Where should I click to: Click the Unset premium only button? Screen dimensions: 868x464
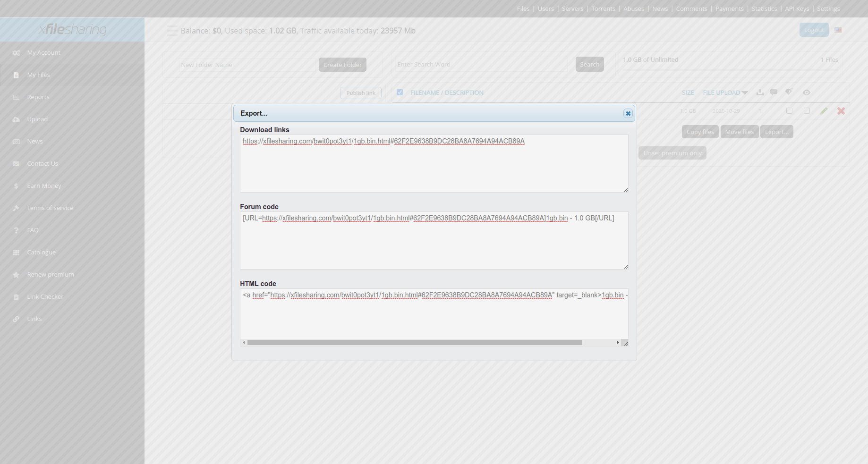pos(672,153)
